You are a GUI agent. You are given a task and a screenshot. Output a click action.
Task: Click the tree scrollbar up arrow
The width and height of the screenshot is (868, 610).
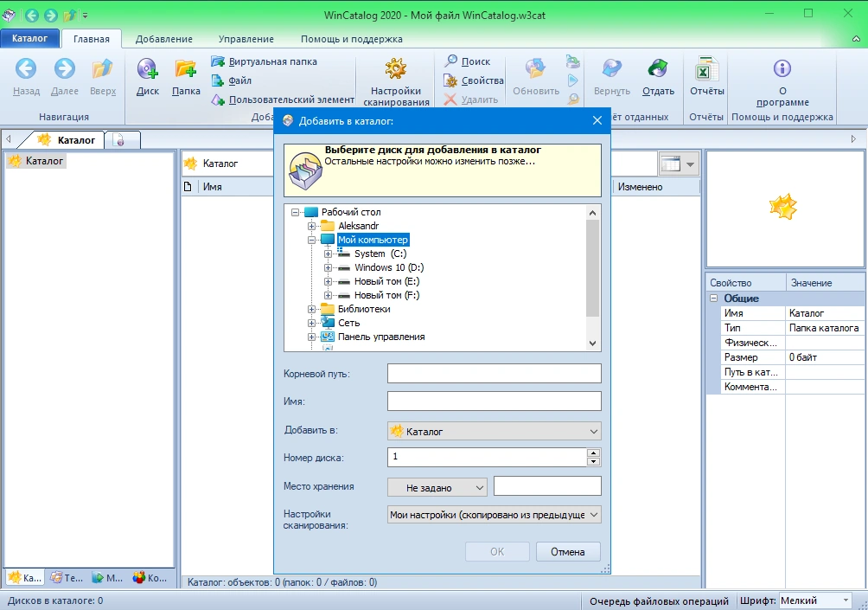click(592, 213)
